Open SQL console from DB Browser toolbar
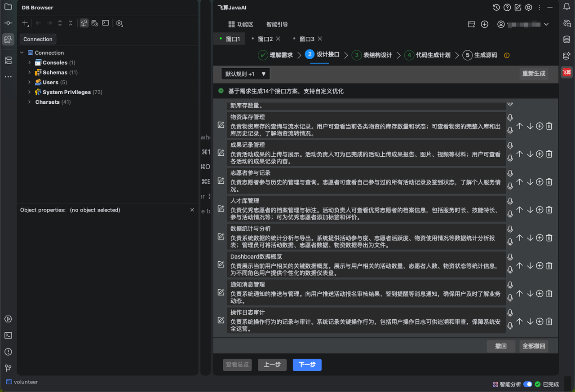575x392 pixels. (x=106, y=23)
